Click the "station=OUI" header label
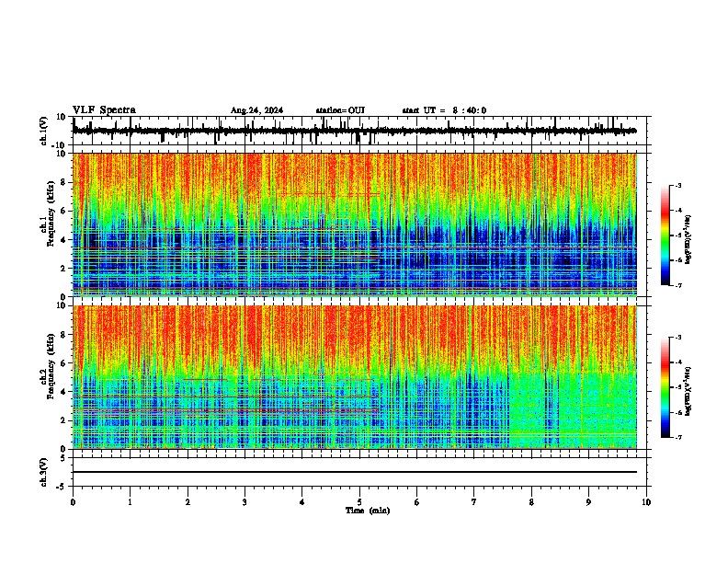The image size is (728, 563). pyautogui.click(x=340, y=110)
